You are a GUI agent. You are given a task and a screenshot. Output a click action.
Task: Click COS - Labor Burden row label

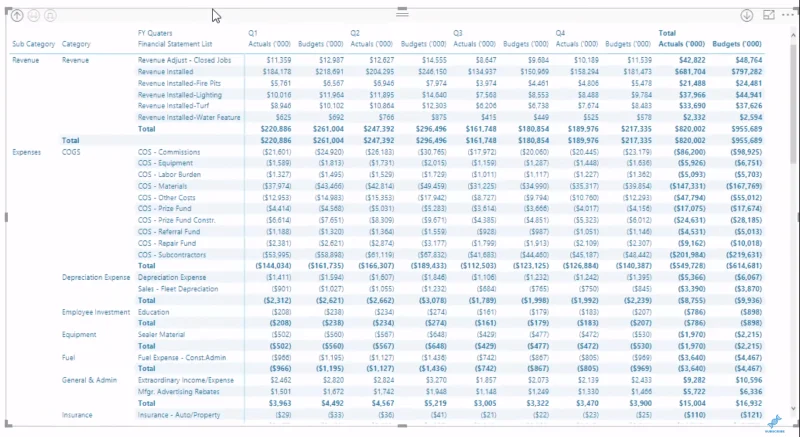point(169,174)
